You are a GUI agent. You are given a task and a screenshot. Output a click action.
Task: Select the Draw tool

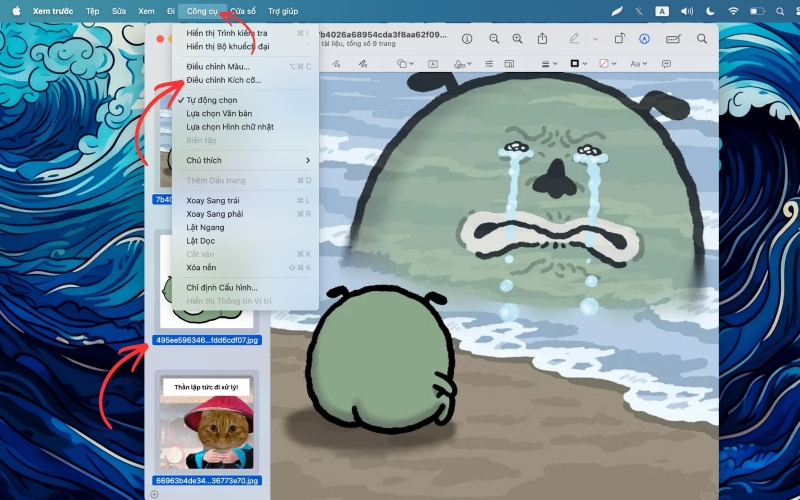362,64
